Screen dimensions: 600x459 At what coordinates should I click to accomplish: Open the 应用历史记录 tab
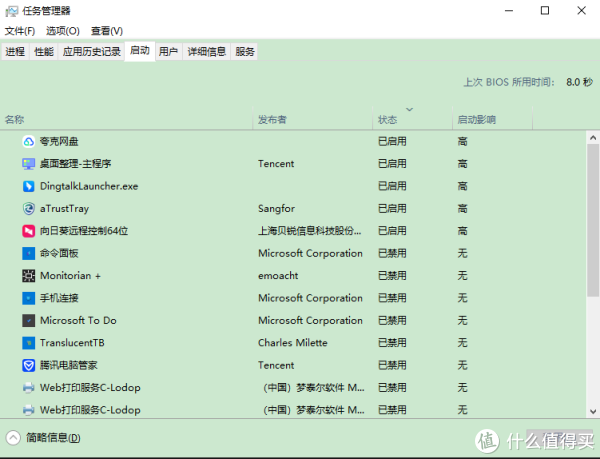pyautogui.click(x=91, y=51)
